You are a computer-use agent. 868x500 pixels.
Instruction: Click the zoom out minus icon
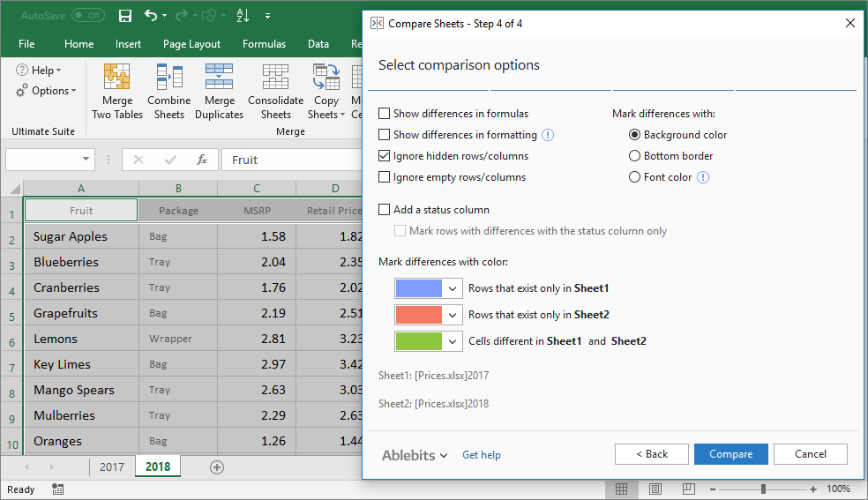(713, 489)
